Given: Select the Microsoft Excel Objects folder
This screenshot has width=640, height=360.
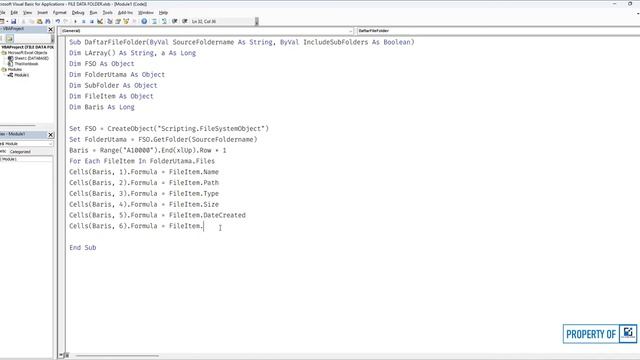Looking at the screenshot, I should [27, 53].
